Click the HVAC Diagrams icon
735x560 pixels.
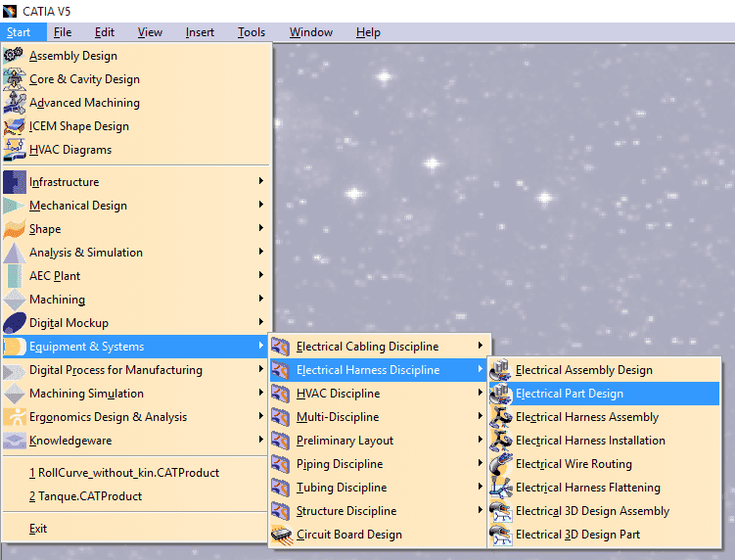[x=14, y=149]
